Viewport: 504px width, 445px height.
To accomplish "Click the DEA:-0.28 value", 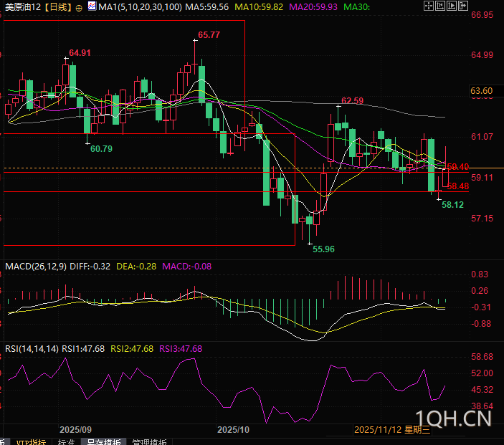I will (136, 267).
